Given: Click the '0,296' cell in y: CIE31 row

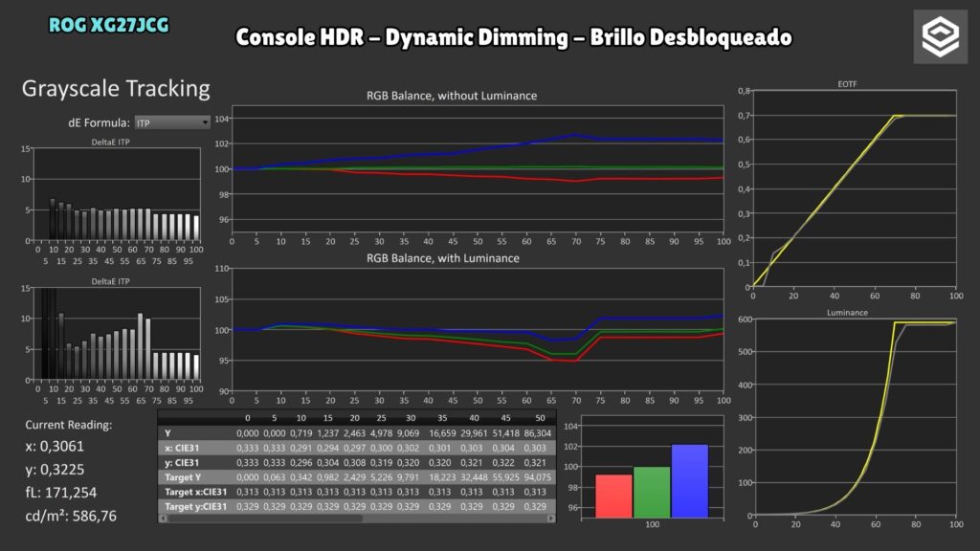Looking at the screenshot, I should (x=301, y=462).
